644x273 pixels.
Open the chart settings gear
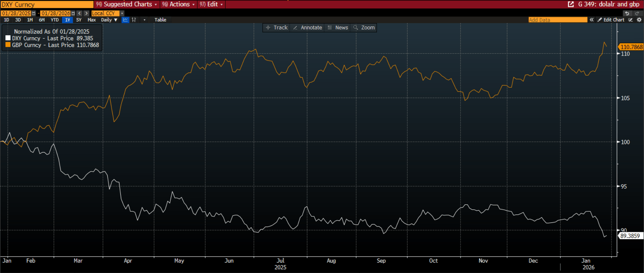(x=639, y=20)
